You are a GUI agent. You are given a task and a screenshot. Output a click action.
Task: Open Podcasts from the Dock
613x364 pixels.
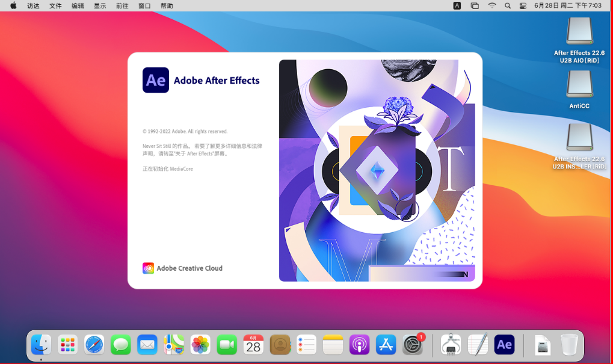[x=359, y=345]
